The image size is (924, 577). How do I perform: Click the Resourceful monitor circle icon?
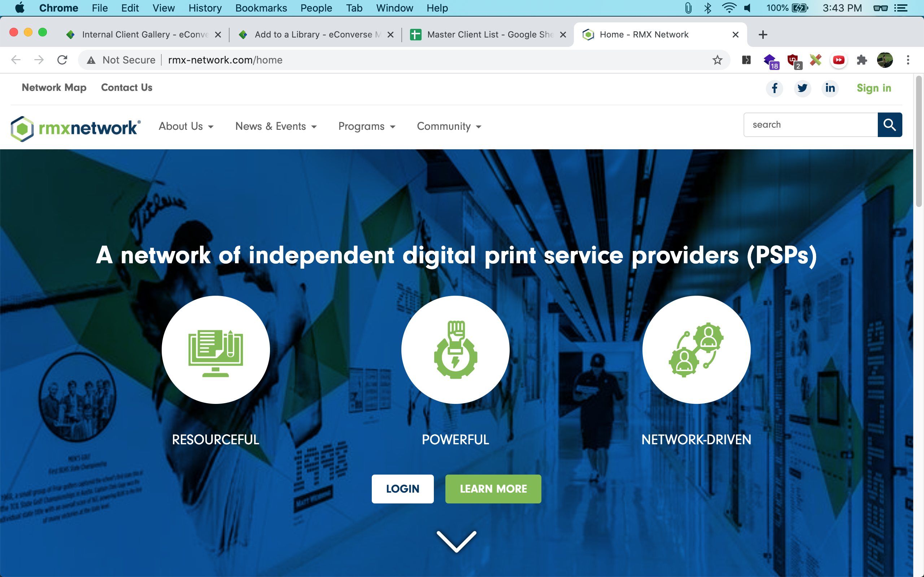pyautogui.click(x=216, y=349)
